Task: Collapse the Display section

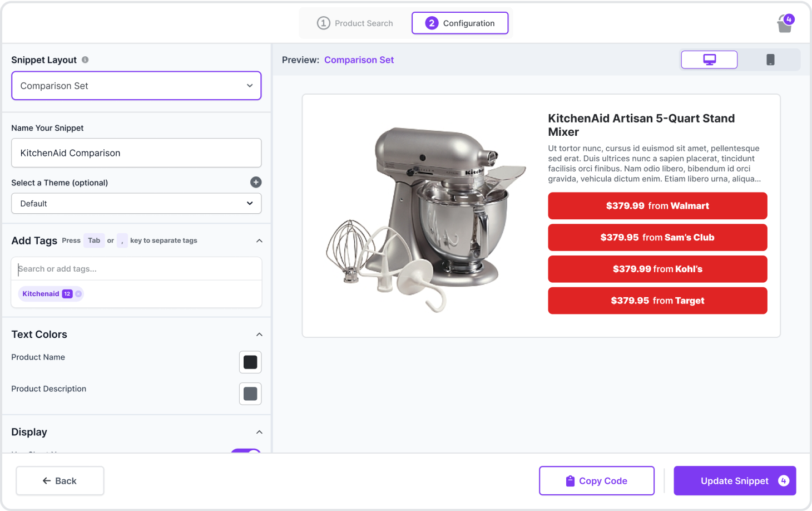Action: 259,433
